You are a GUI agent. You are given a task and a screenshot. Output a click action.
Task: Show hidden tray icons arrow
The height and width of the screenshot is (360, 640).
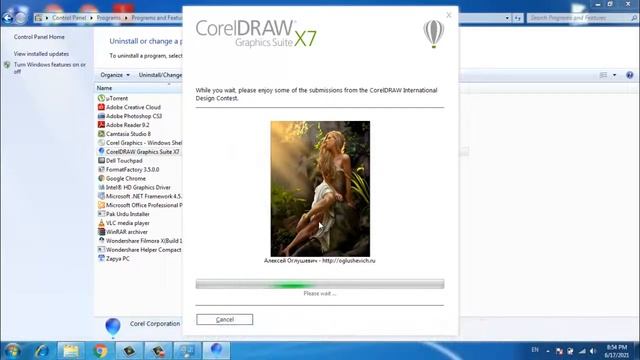pos(548,351)
